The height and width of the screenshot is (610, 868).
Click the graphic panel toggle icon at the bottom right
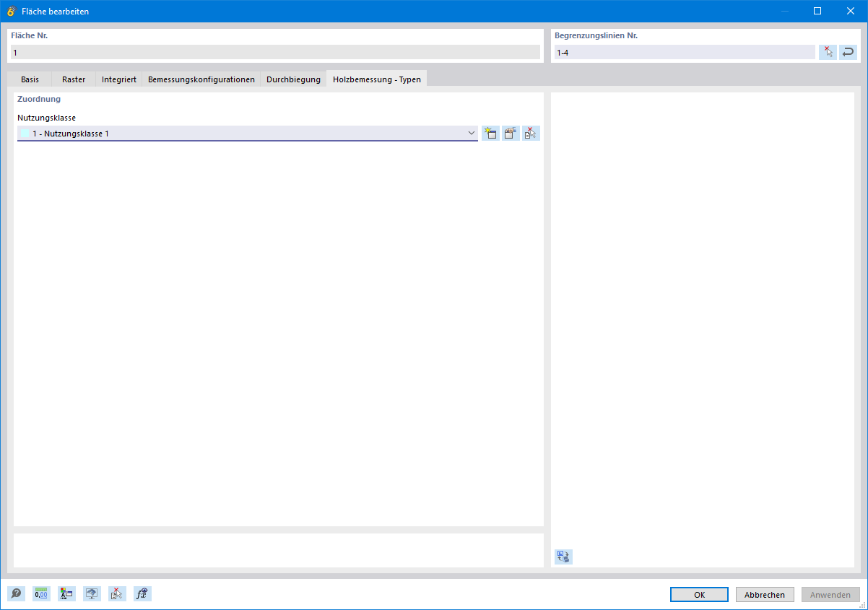563,557
